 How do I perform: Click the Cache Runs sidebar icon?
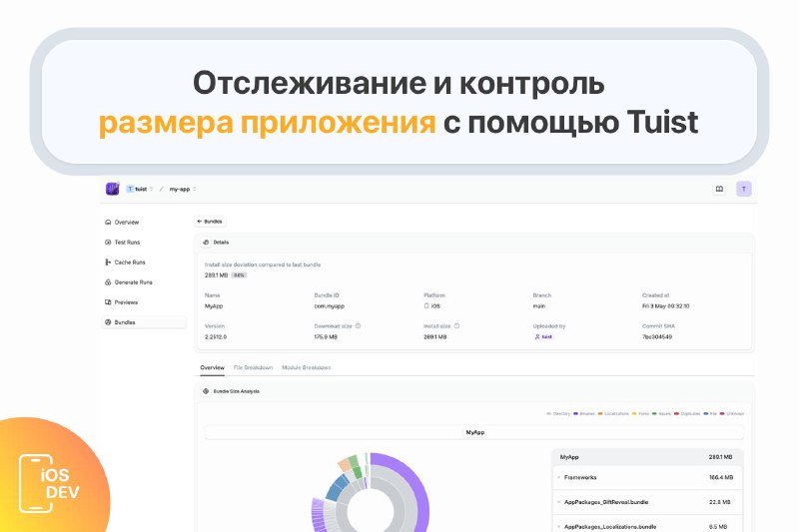(x=108, y=263)
